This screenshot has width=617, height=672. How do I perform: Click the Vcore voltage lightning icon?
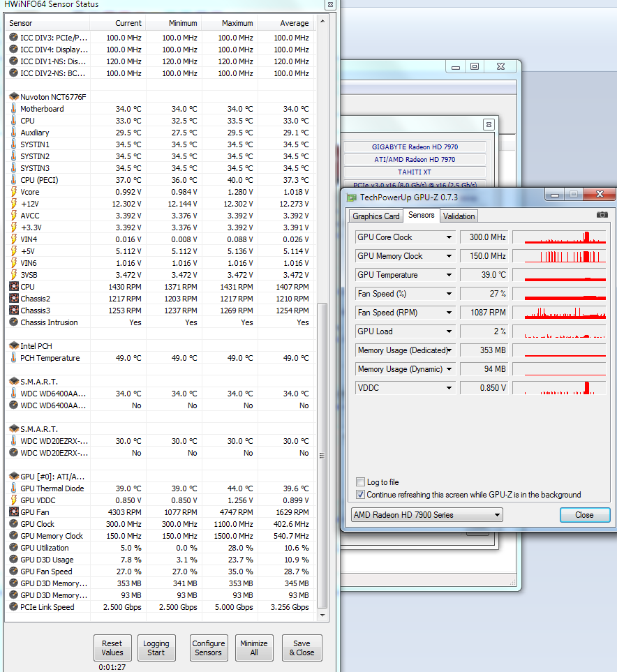click(x=14, y=192)
